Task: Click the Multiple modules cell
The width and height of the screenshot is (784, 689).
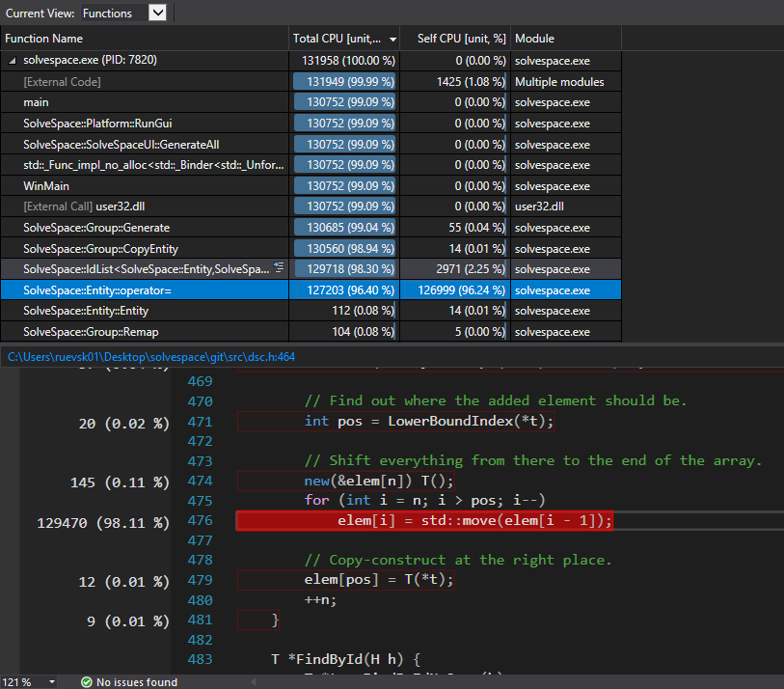Action: click(566, 82)
